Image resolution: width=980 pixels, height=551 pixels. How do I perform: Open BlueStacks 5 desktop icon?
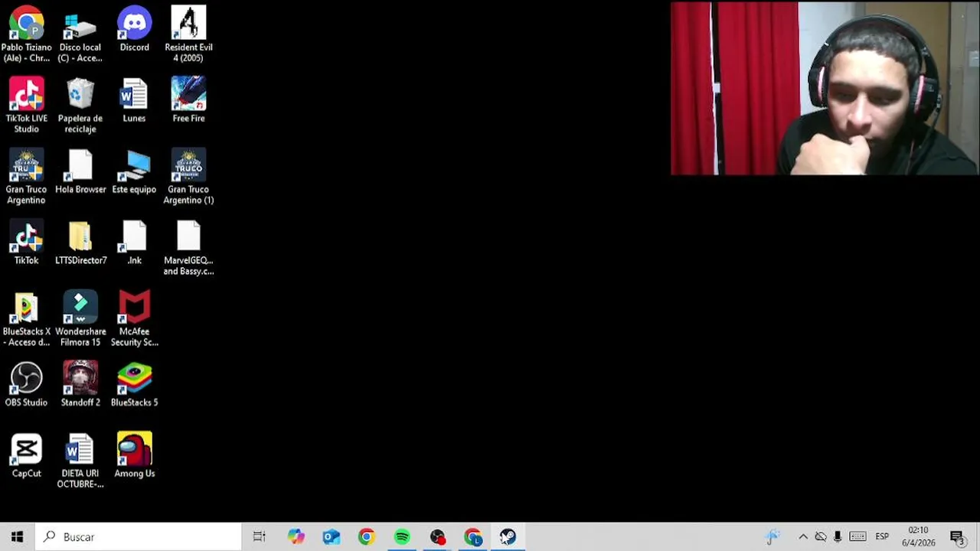point(134,385)
